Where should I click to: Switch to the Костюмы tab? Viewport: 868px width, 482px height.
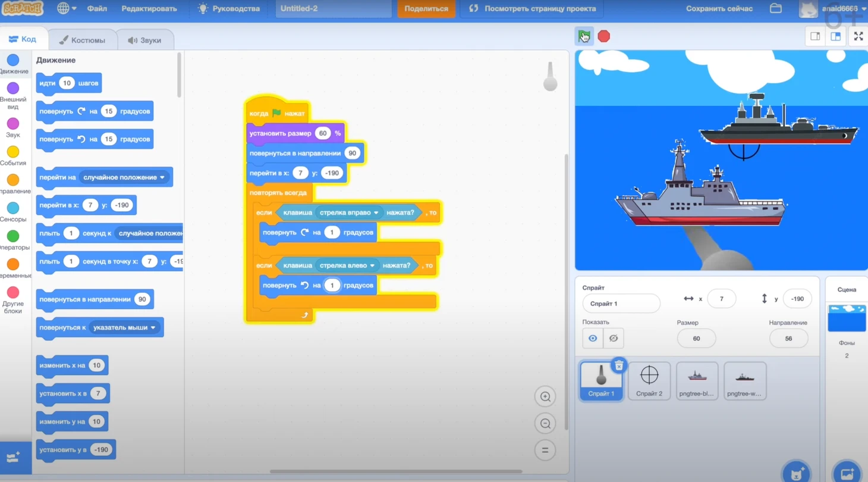tap(81, 40)
